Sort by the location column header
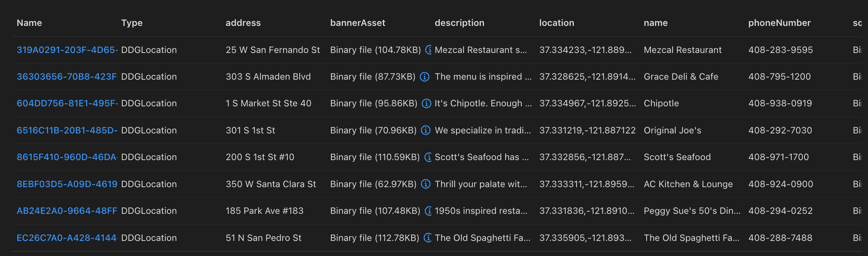 [557, 23]
